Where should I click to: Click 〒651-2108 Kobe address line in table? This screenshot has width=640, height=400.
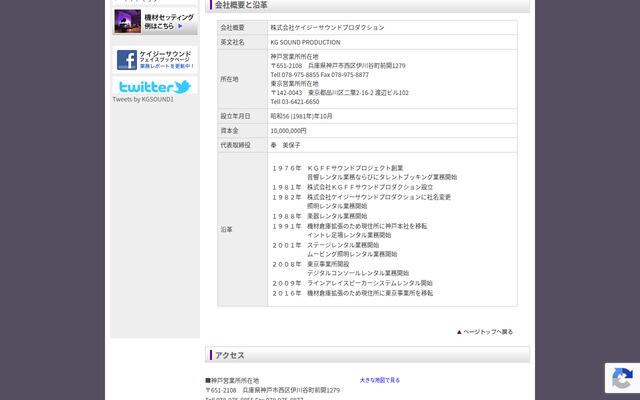(338, 66)
